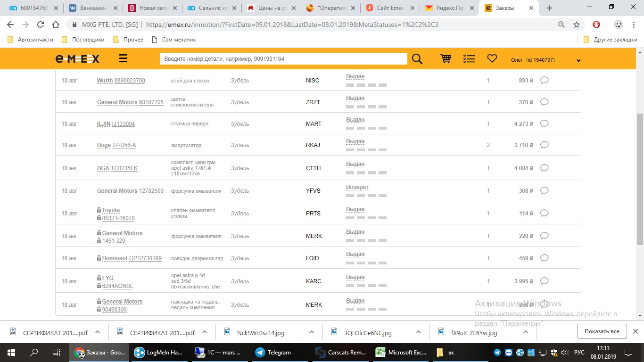Open the Windows Start menu
Viewport: 644px width, 362px height.
[x=11, y=352]
